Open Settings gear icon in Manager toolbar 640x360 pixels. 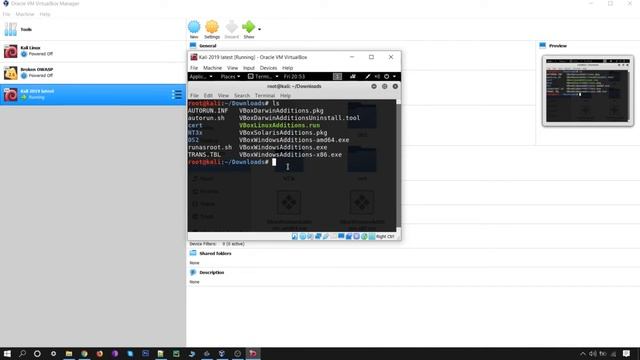pos(212,27)
